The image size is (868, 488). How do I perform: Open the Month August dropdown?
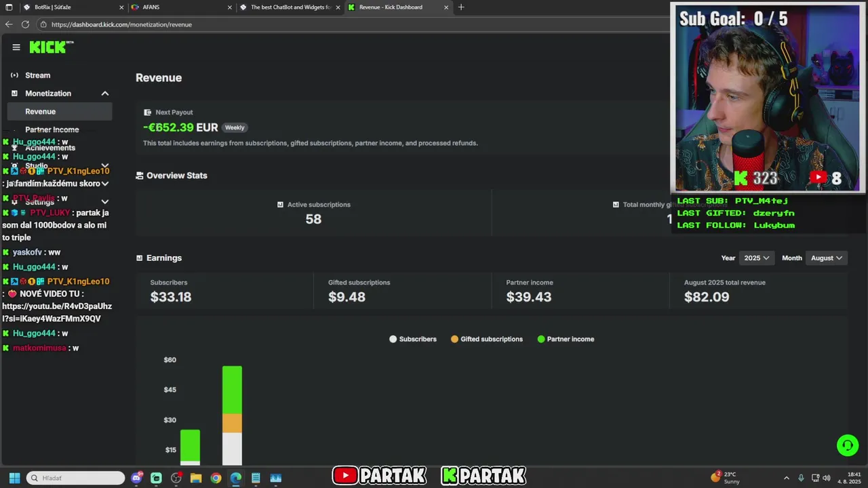pos(827,258)
